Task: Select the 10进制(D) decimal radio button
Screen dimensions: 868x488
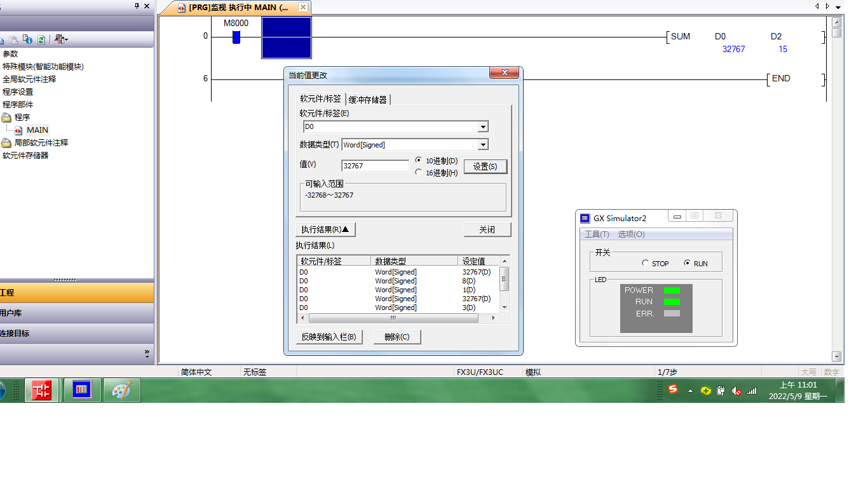Action: point(418,161)
